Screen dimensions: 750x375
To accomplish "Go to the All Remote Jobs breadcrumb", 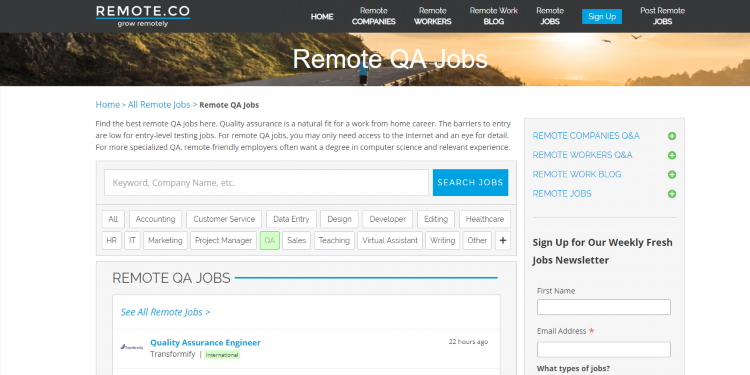I will point(159,105).
